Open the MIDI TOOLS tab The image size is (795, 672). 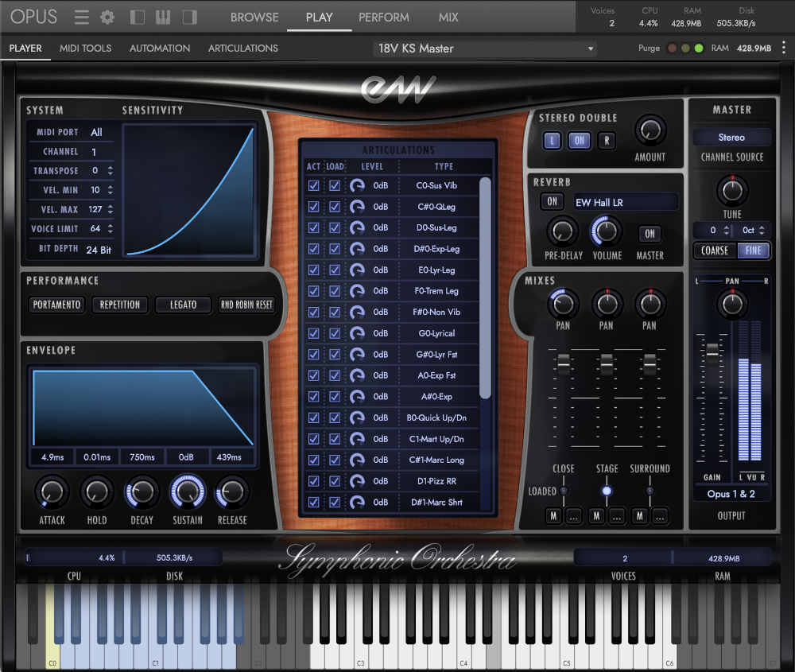pos(85,48)
